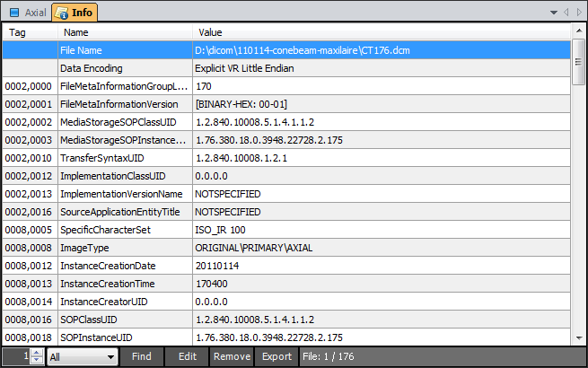
Task: Open the tab list dropdown arrow
Action: (x=554, y=13)
